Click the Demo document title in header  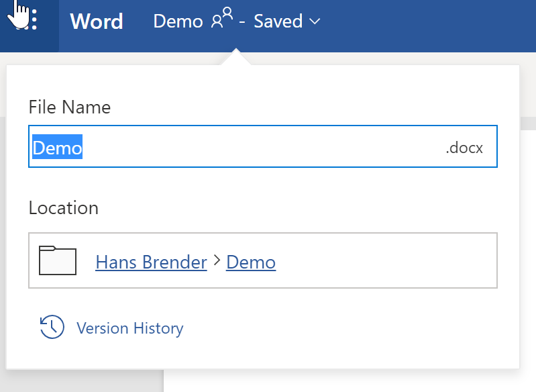tap(178, 21)
